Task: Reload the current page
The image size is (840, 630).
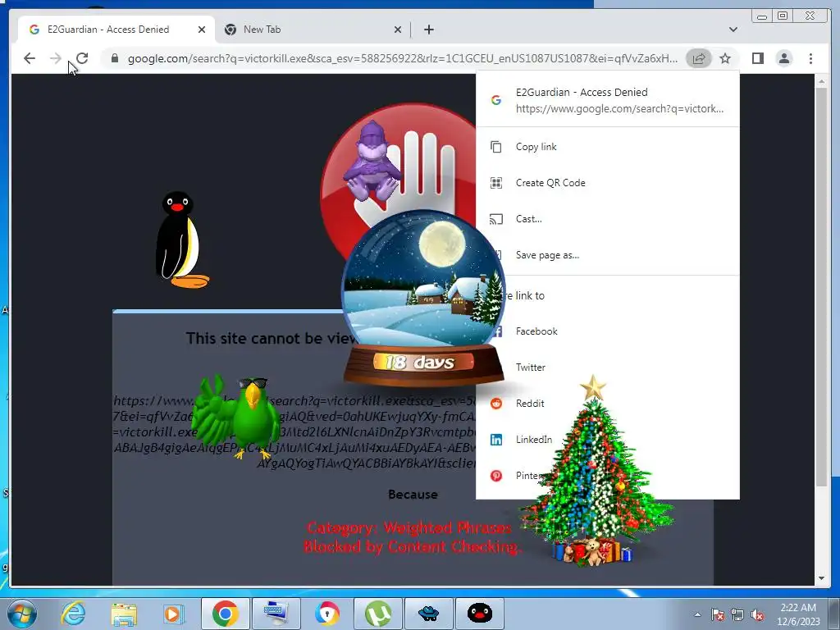Action: (81, 58)
